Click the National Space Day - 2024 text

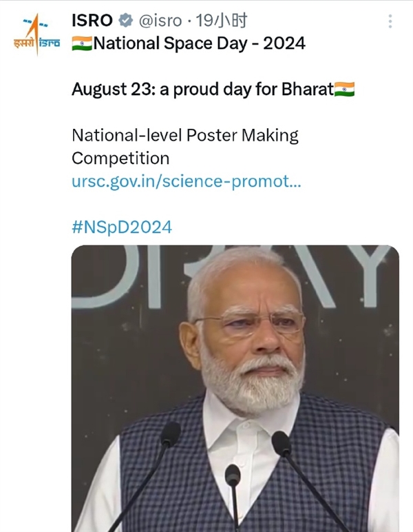pyautogui.click(x=198, y=45)
